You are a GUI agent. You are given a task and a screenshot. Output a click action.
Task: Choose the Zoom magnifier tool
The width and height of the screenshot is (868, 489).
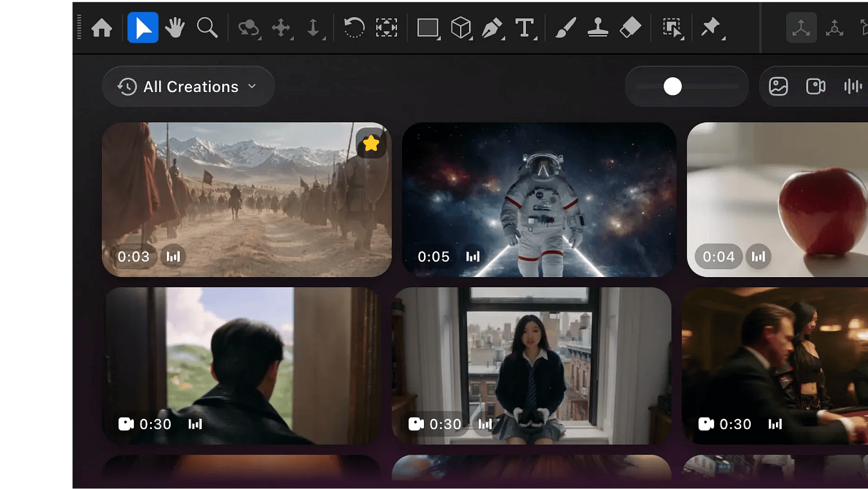point(207,28)
